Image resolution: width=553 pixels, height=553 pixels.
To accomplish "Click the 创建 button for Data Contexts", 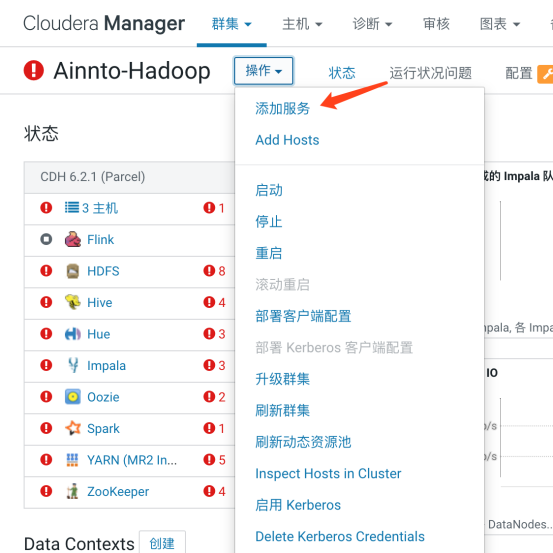I will point(162,543).
